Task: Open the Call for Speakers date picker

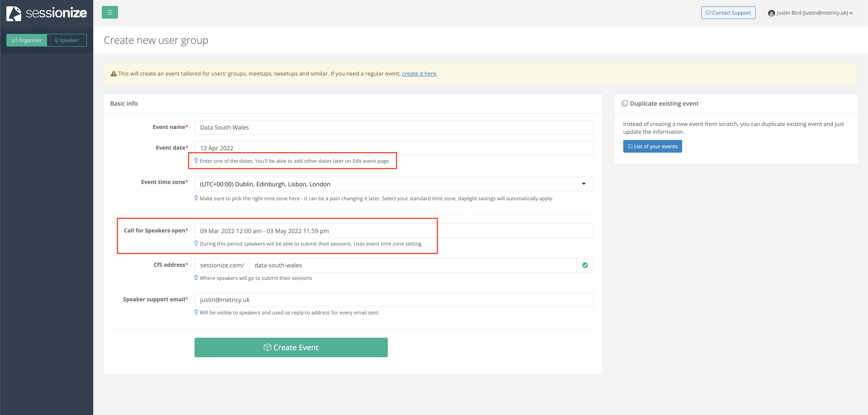Action: [371, 231]
